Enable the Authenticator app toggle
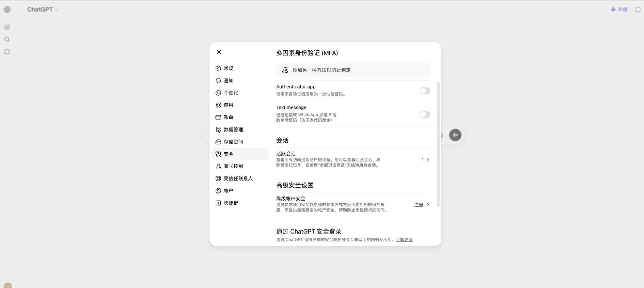Viewport: 644px width, 288px height. point(425,91)
